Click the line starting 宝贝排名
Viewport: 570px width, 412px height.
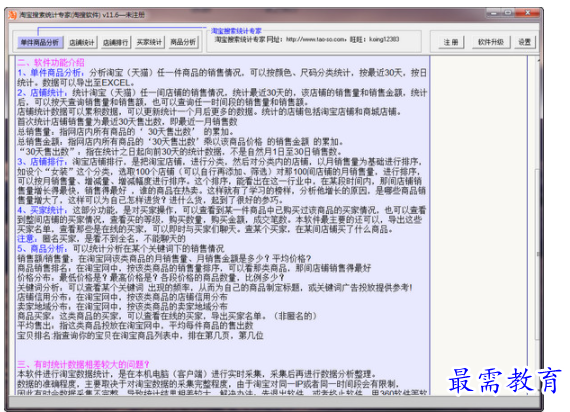point(140,335)
